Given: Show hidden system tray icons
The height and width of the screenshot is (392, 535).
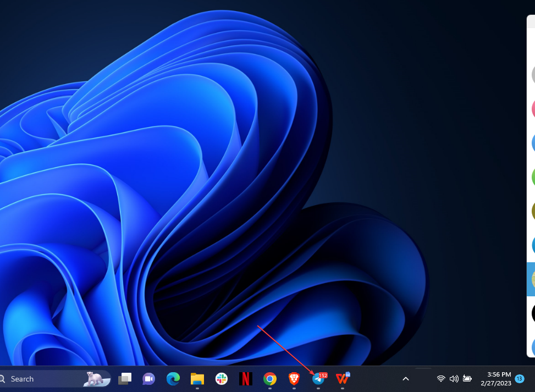Looking at the screenshot, I should [406, 379].
